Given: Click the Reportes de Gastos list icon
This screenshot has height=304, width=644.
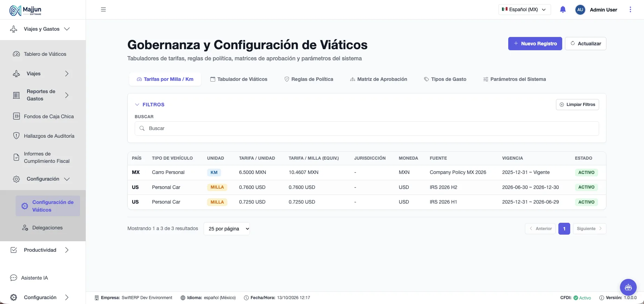Looking at the screenshot, I should pyautogui.click(x=16, y=95).
